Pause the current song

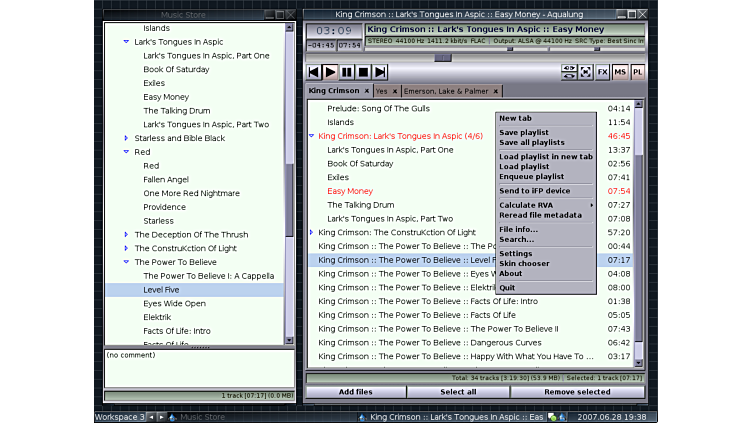pyautogui.click(x=347, y=72)
